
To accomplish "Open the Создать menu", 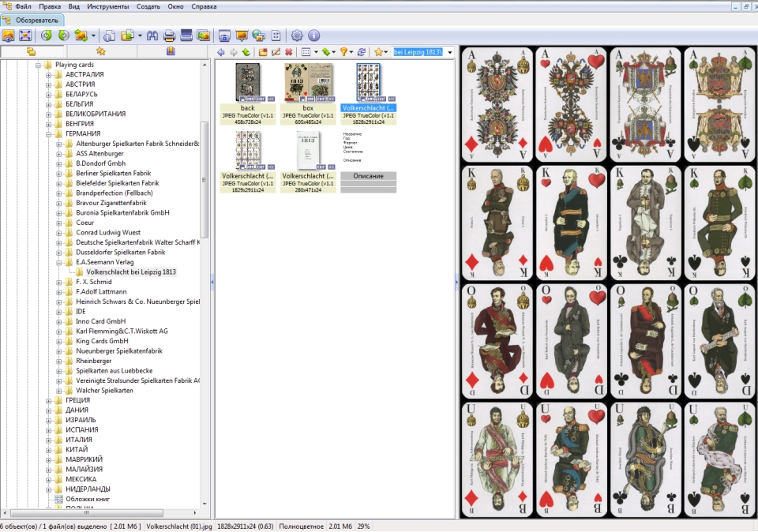I will pos(148,7).
